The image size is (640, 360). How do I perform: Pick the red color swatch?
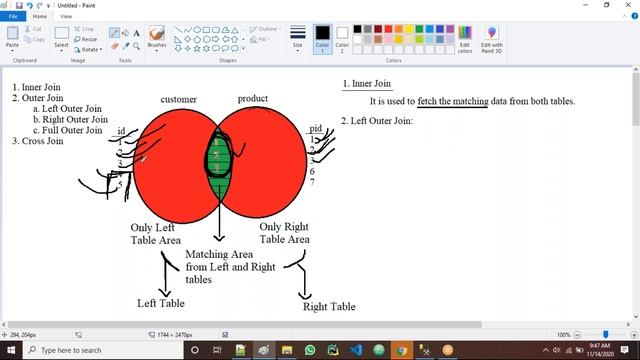[x=388, y=29]
